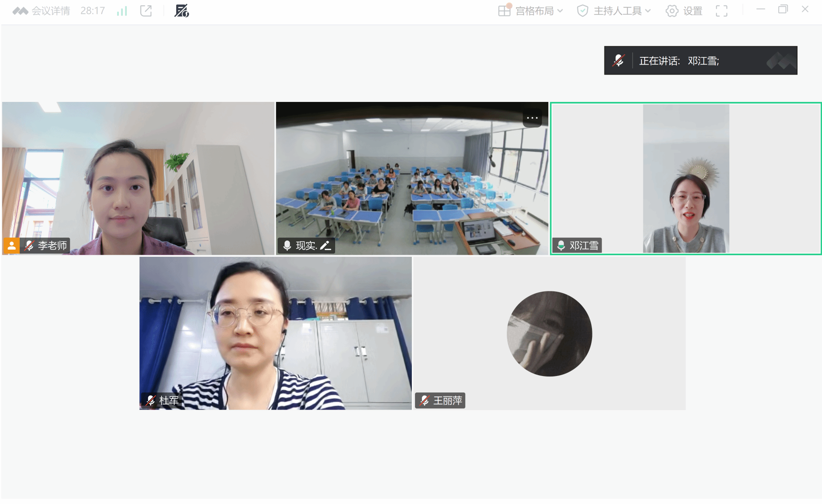Click the settings gear icon
This screenshot has height=504, width=822.
point(671,11)
